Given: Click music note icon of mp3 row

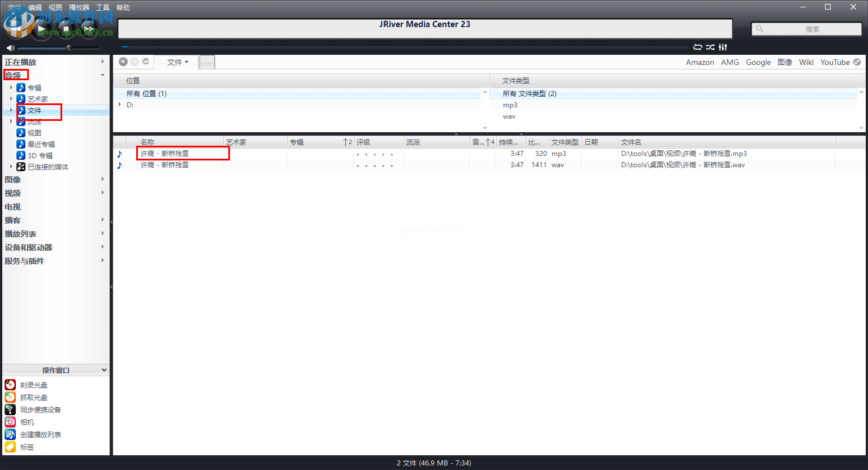Looking at the screenshot, I should click(119, 154).
